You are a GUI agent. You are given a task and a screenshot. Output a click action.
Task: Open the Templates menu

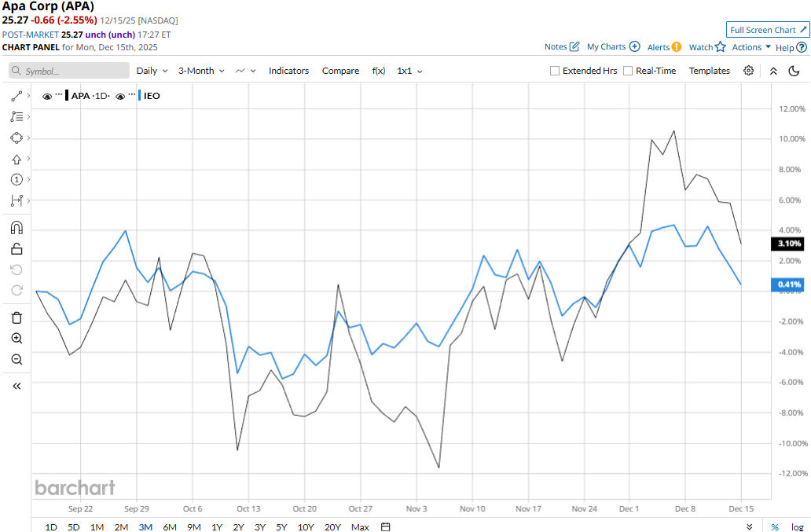(709, 71)
